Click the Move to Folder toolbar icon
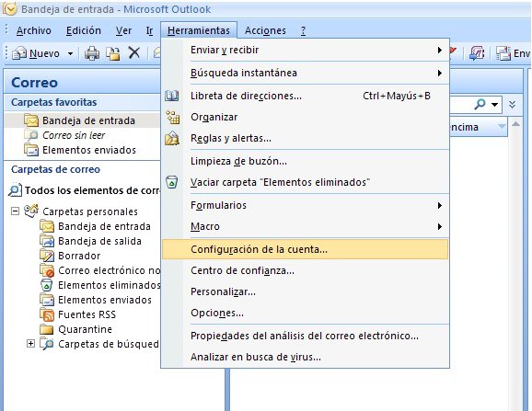Viewport: 532px width, 411px height. click(113, 53)
